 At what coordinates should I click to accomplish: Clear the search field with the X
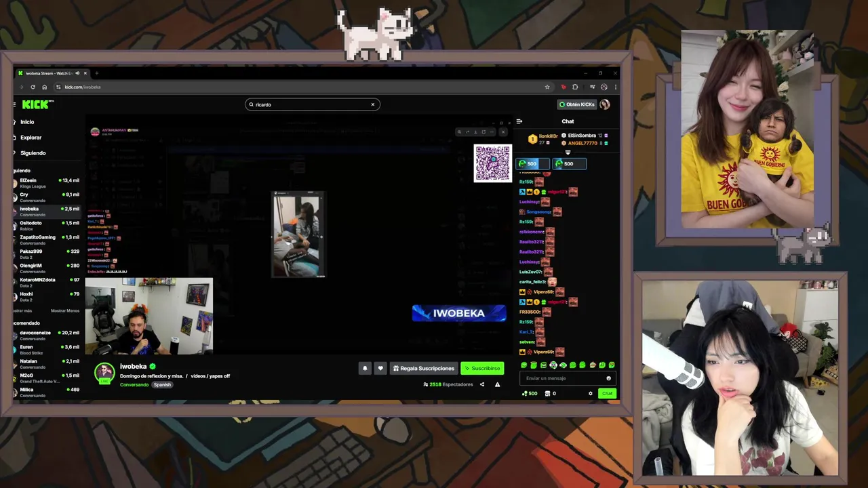point(372,104)
